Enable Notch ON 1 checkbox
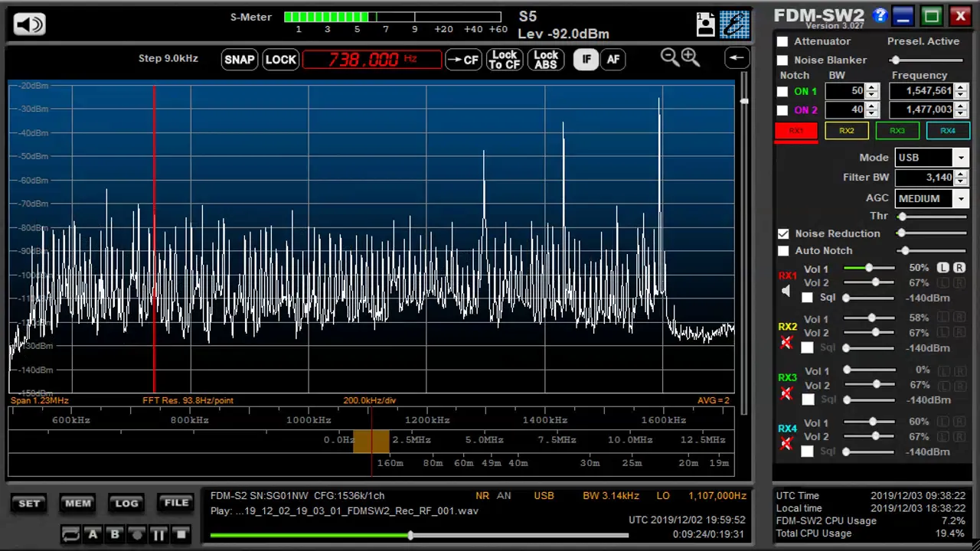The height and width of the screenshot is (551, 980). 782,92
